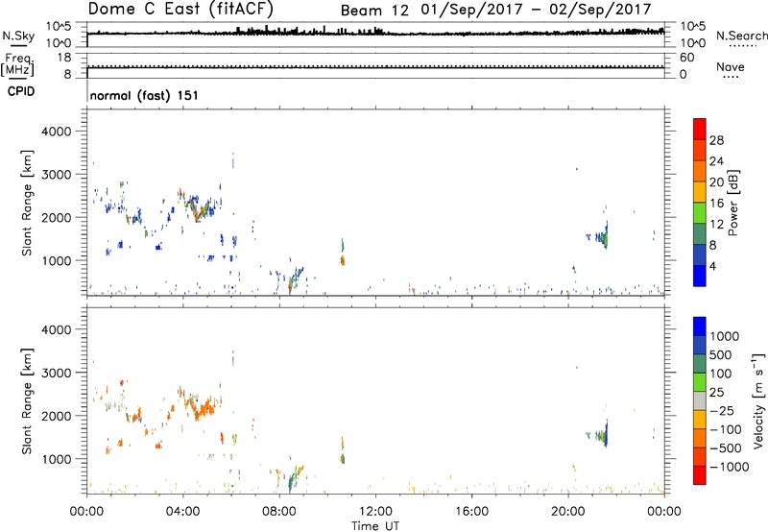Click the 'Nave' label
The height and width of the screenshot is (532, 768).
[x=731, y=66]
